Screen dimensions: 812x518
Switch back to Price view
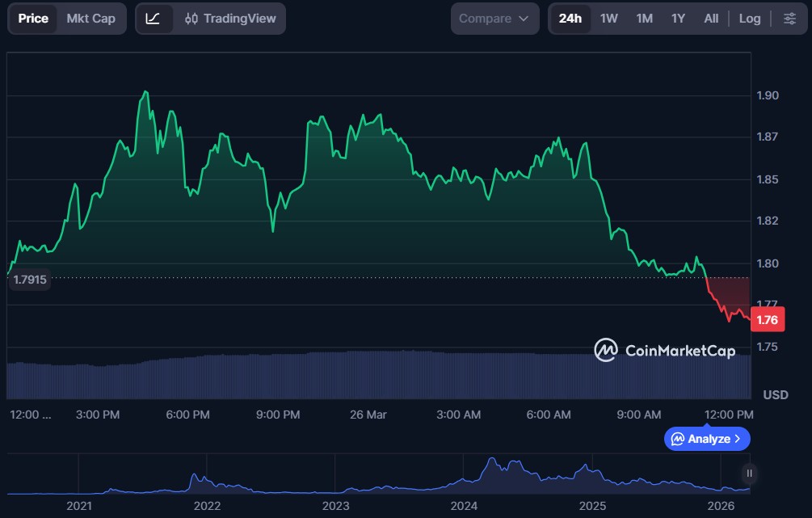pos(32,18)
